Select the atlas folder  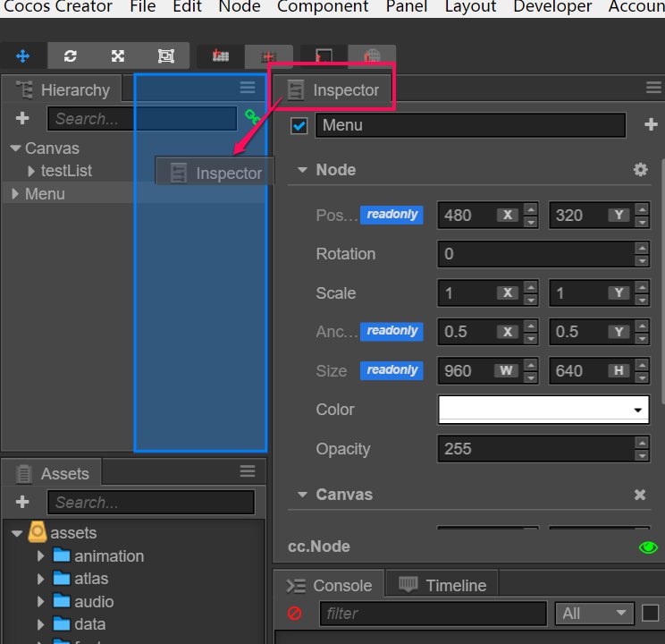click(80, 579)
